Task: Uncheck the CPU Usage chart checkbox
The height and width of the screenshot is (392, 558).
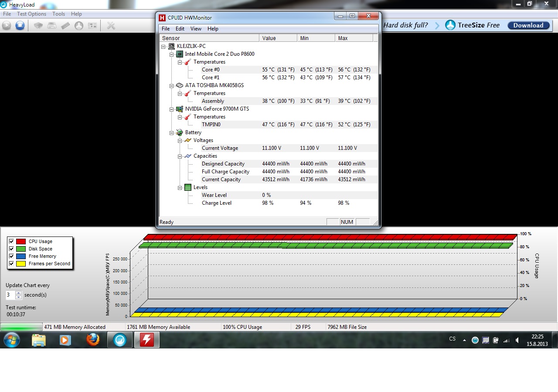Action: pos(11,241)
